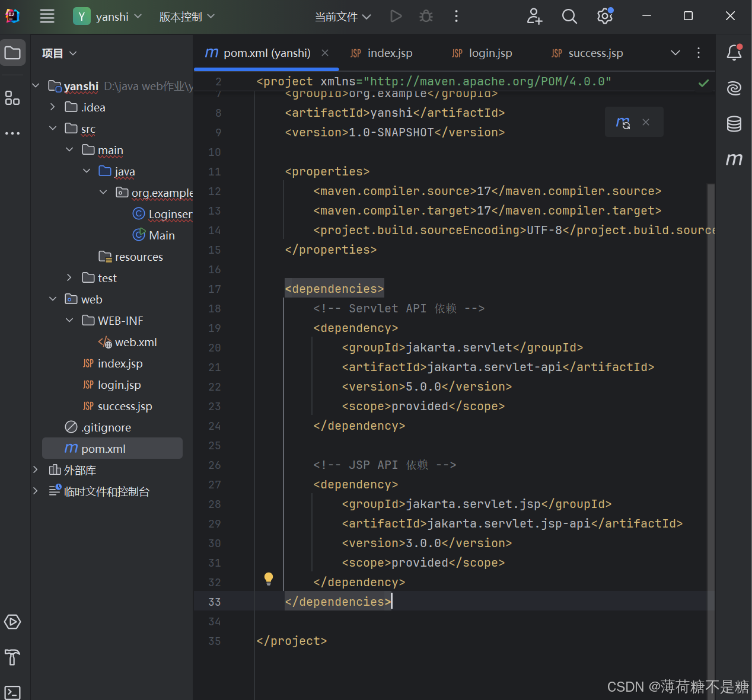Screen dimensions: 752x700
Task: Switch to the success.jsp tab
Action: (587, 53)
